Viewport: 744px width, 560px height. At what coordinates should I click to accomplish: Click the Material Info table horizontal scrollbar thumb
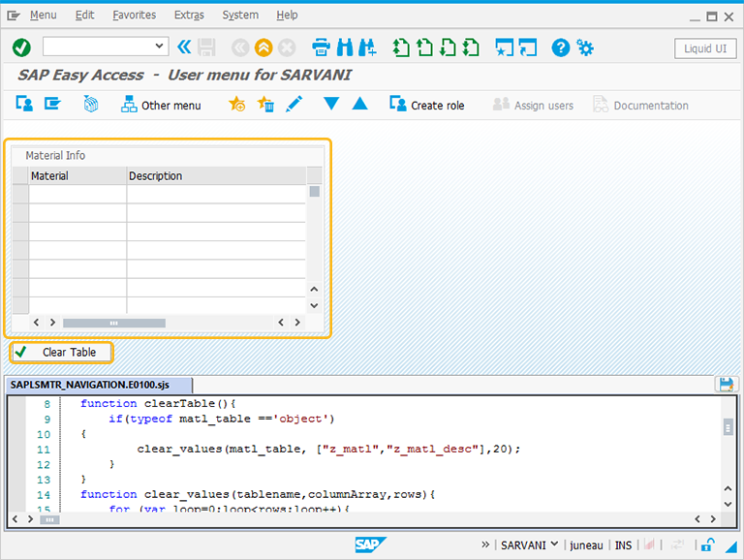pos(114,323)
